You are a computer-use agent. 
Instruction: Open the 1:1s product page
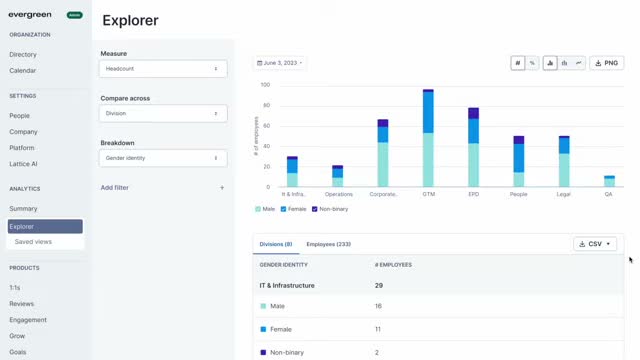[x=15, y=288]
